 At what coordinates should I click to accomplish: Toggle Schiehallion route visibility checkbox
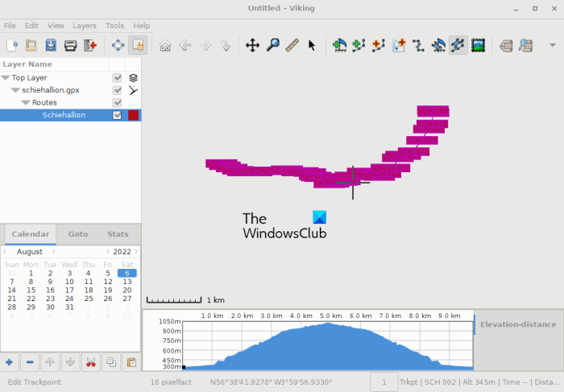click(x=117, y=115)
